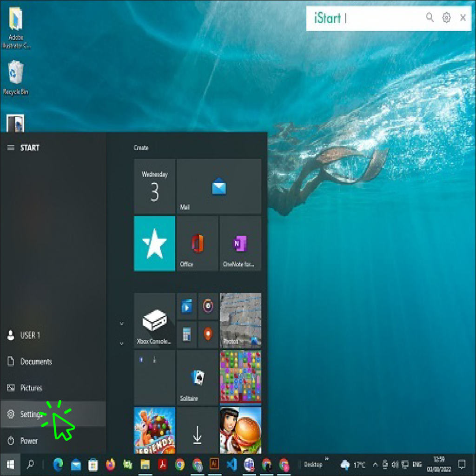Open the Maps tile
The image size is (476, 476).
[x=207, y=334]
